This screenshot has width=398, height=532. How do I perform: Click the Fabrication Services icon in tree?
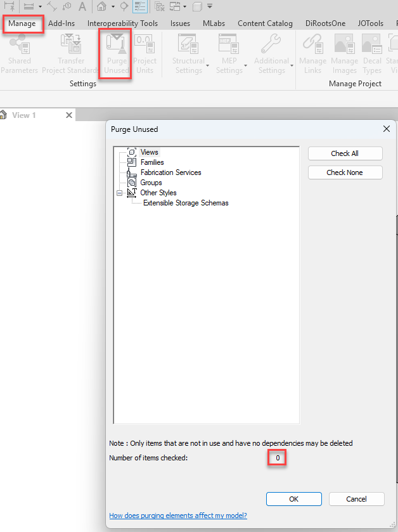click(x=132, y=172)
